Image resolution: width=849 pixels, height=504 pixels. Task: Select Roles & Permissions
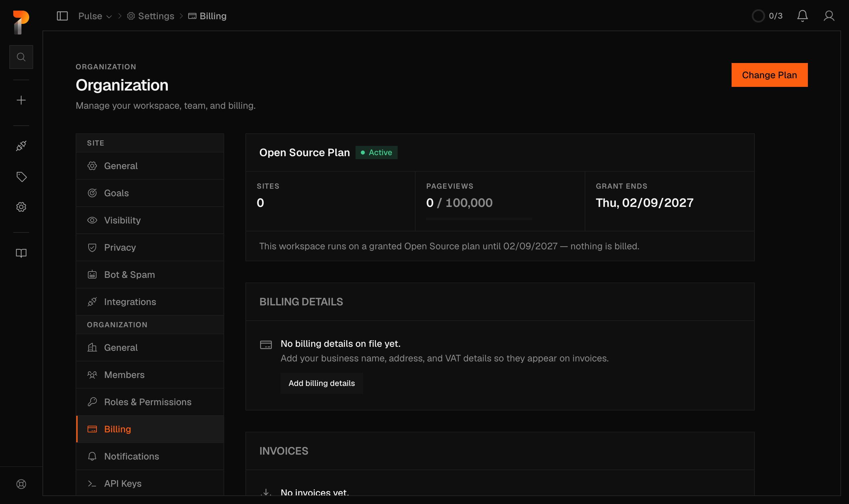click(x=150, y=402)
